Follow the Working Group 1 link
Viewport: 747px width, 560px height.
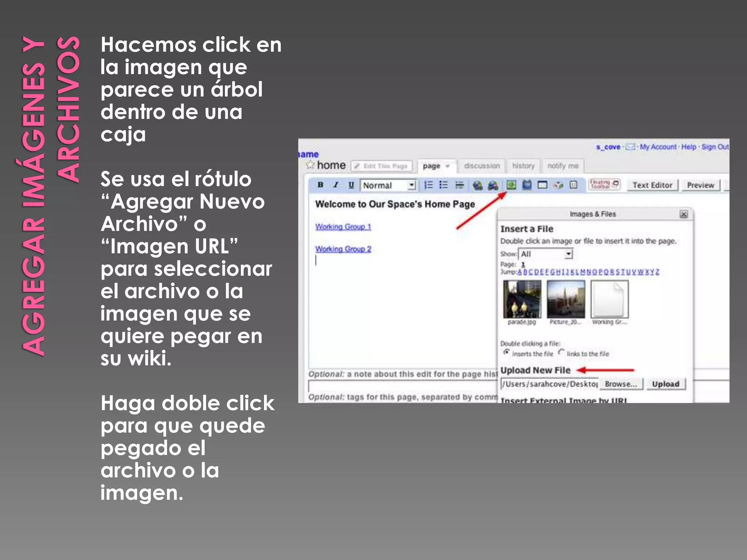(343, 226)
